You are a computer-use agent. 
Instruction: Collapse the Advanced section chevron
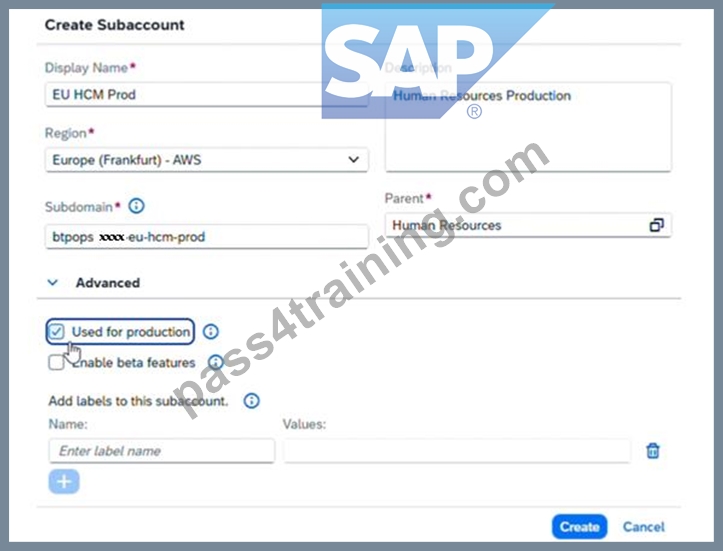point(53,282)
